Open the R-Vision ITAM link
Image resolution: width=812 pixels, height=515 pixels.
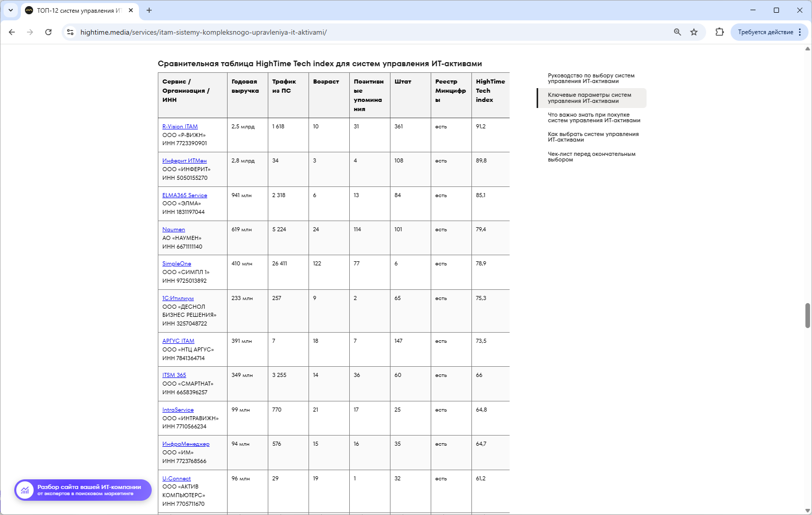click(x=180, y=126)
